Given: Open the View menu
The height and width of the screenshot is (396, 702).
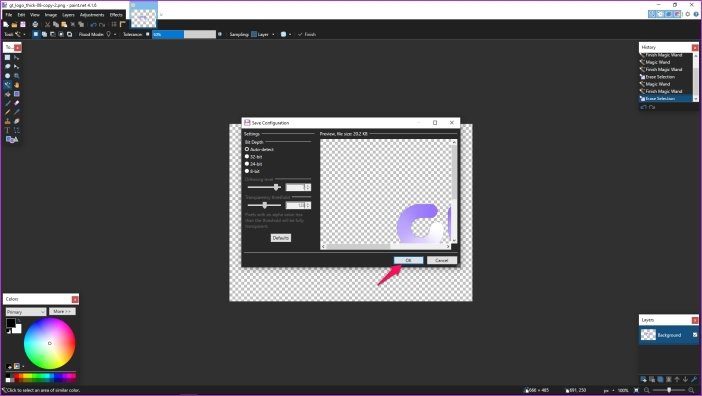Looking at the screenshot, I should pyautogui.click(x=34, y=15).
